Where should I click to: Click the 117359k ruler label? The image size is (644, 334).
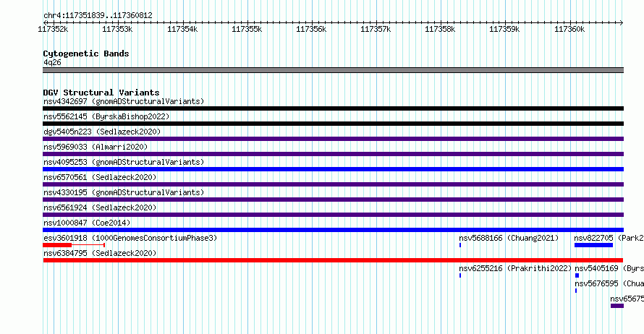click(x=505, y=29)
